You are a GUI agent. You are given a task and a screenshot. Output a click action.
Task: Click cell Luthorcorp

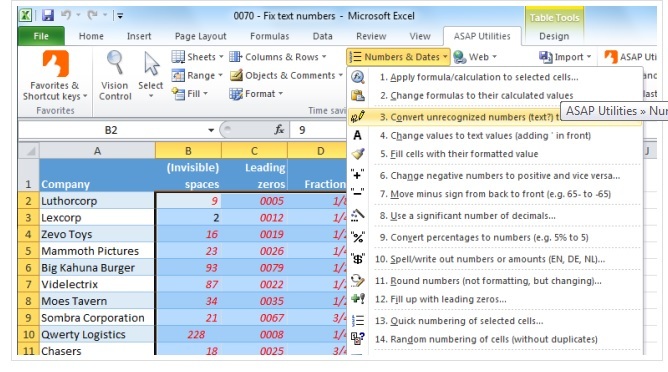97,201
